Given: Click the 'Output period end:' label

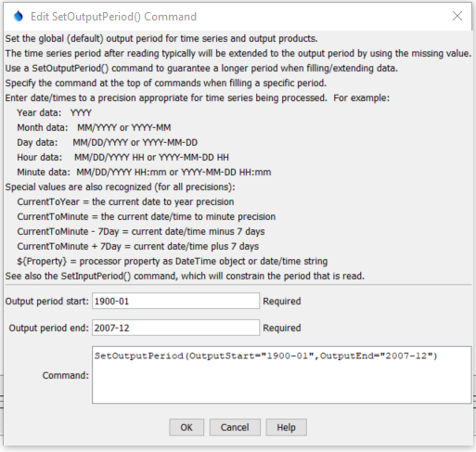Looking at the screenshot, I should (49, 328).
